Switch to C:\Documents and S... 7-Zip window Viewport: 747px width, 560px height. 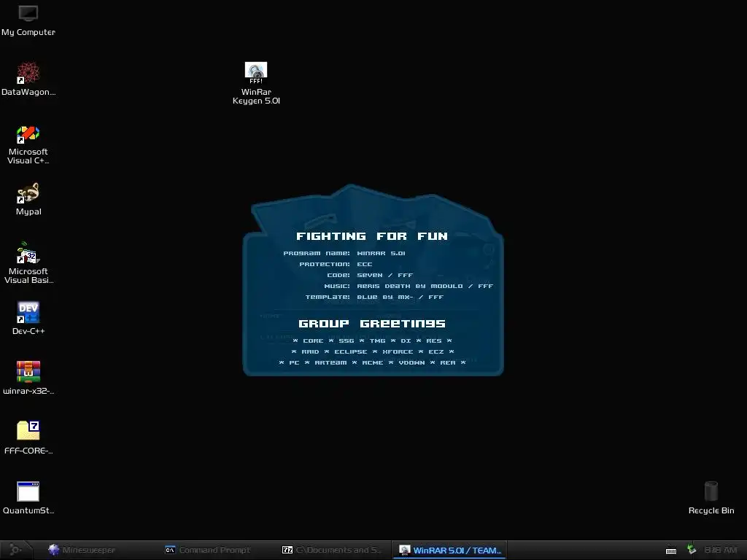(x=332, y=550)
